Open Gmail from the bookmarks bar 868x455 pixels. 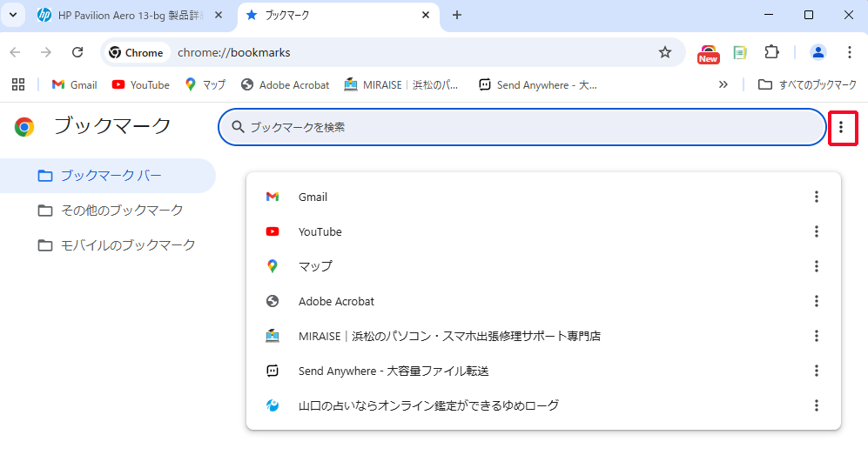tap(74, 84)
